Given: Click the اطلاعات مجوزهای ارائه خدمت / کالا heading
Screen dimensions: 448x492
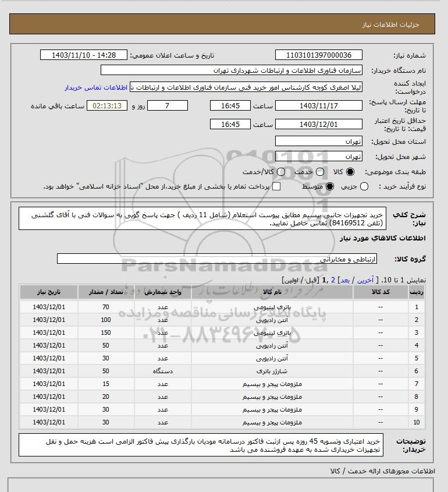Looking at the screenshot, I should point(382,471).
